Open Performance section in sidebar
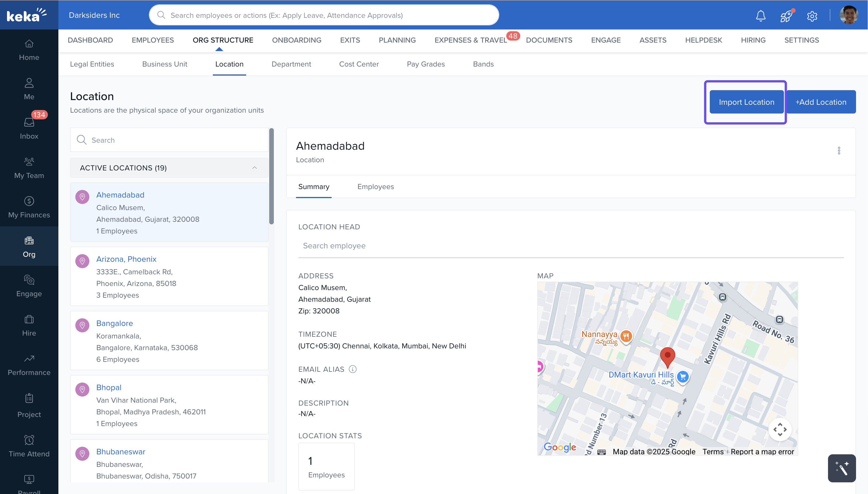This screenshot has height=494, width=868. (29, 365)
